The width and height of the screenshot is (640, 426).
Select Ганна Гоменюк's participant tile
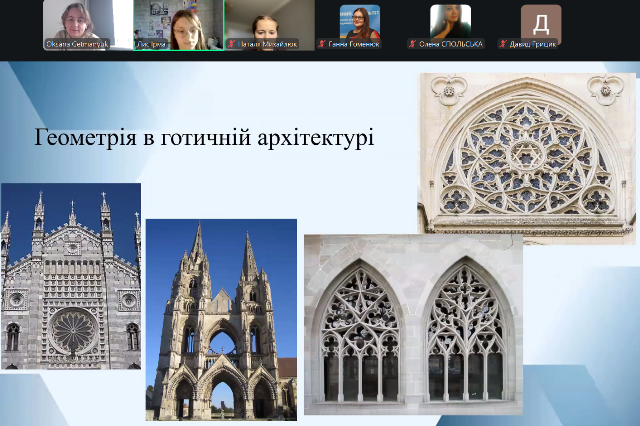point(360,25)
